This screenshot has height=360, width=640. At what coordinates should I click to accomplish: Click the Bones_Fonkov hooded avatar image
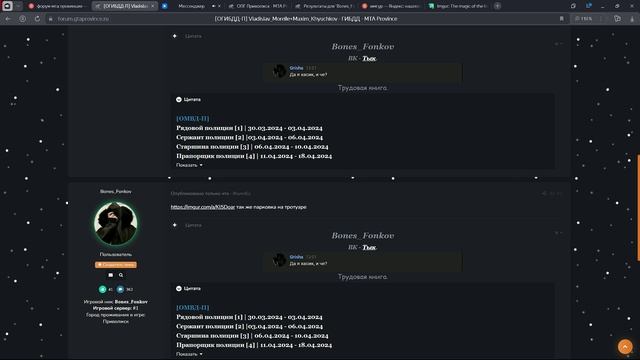(116, 223)
